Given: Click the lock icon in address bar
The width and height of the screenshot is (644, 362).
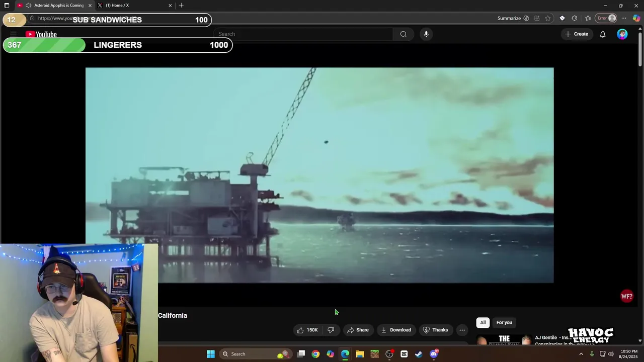Looking at the screenshot, I should pos(32,18).
